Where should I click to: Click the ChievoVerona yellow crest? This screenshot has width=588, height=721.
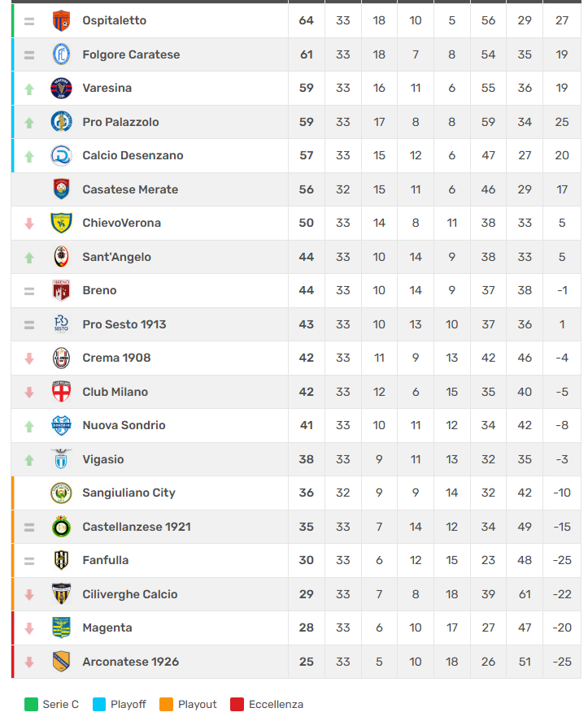(x=61, y=223)
